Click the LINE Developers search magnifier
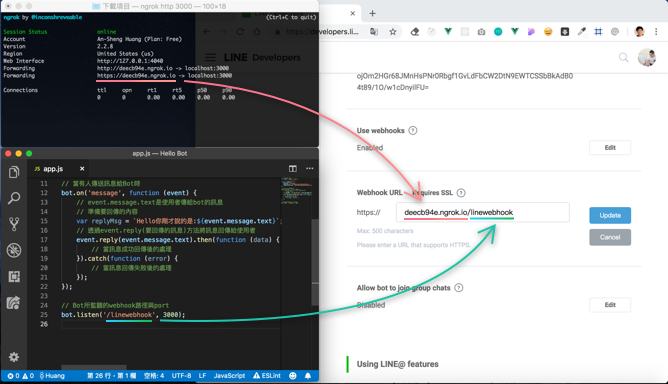Image resolution: width=668 pixels, height=384 pixels. coord(624,58)
